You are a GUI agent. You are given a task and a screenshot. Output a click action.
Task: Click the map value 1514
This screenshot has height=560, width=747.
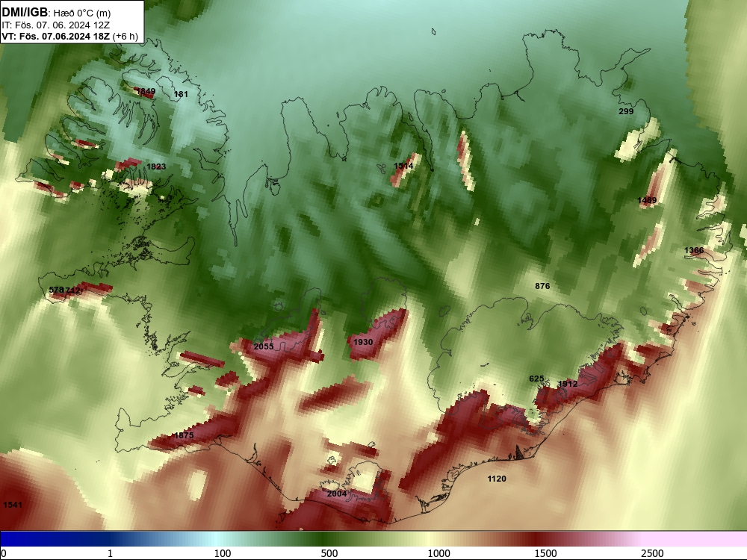(403, 166)
